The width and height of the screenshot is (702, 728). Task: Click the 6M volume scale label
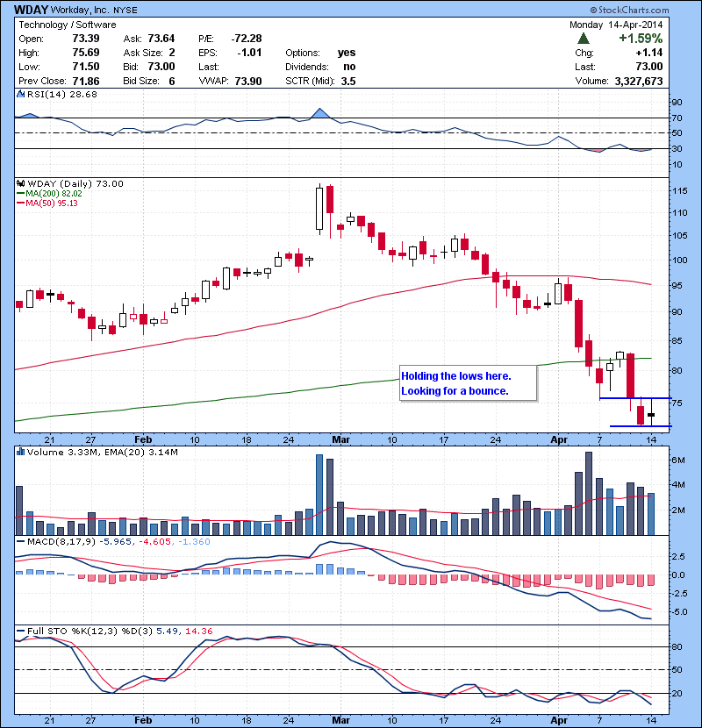[678, 460]
